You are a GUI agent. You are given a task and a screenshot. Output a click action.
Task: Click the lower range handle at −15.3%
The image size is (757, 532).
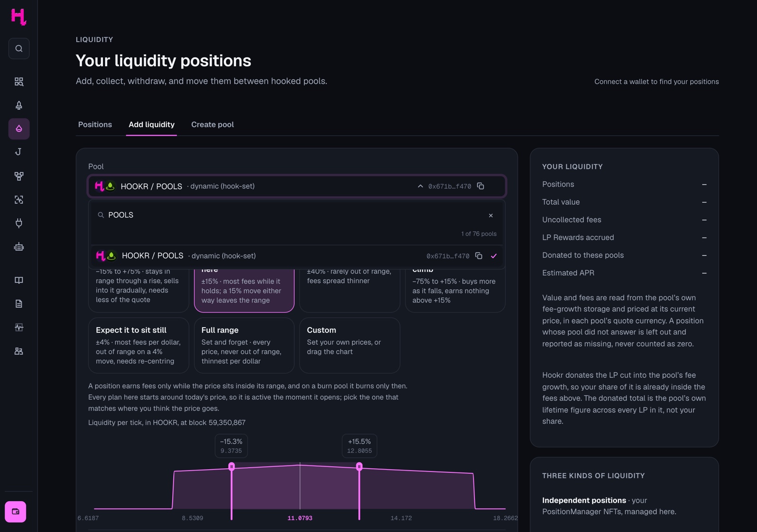pos(231,467)
